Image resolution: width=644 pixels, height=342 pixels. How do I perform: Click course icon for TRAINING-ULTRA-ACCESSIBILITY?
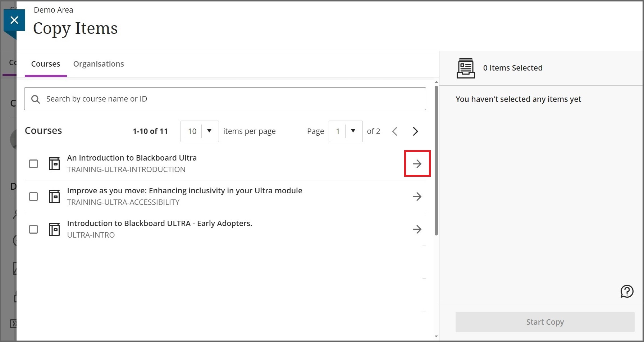coord(54,197)
